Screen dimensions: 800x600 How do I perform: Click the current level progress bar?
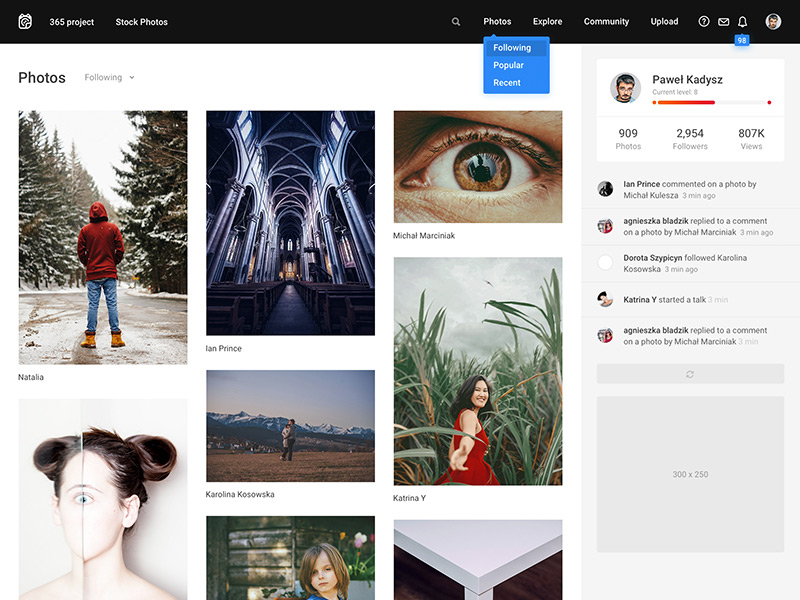[711, 102]
